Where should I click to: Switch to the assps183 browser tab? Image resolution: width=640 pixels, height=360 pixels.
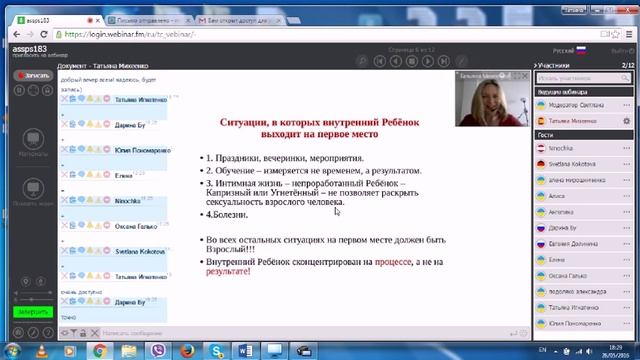point(57,20)
